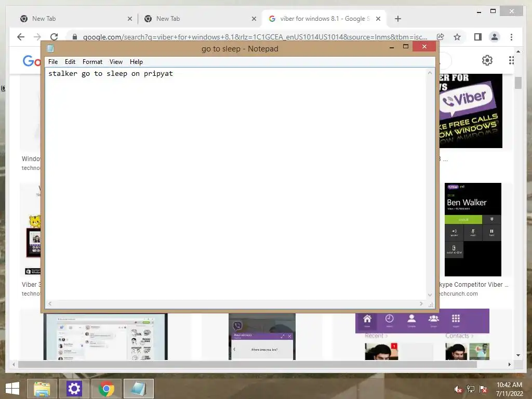Close the go to sleep Notepad window

click(x=424, y=46)
